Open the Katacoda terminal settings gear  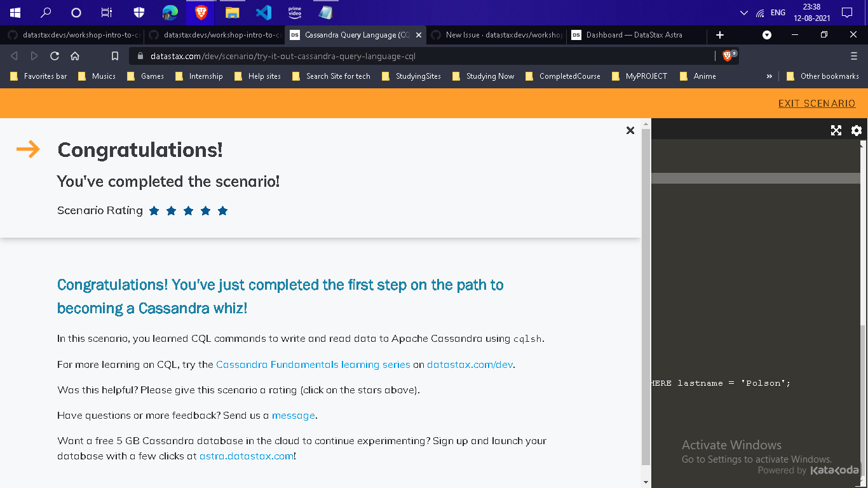pyautogui.click(x=856, y=130)
